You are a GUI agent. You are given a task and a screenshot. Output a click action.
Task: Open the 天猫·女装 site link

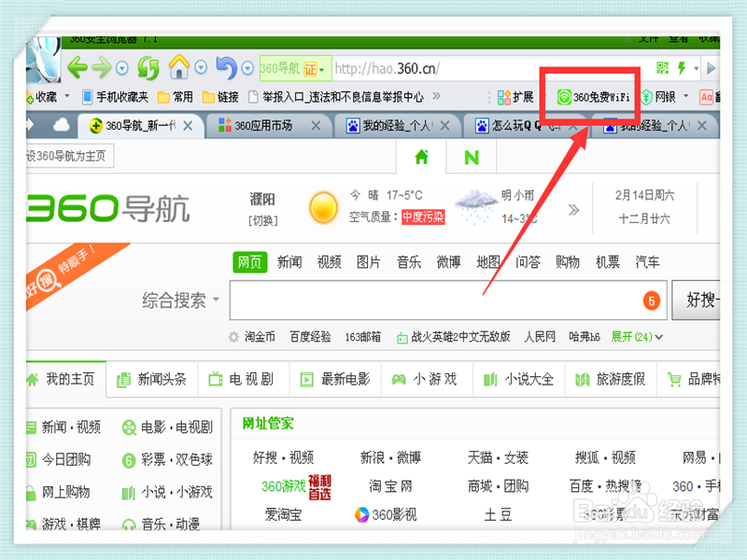pos(498,457)
